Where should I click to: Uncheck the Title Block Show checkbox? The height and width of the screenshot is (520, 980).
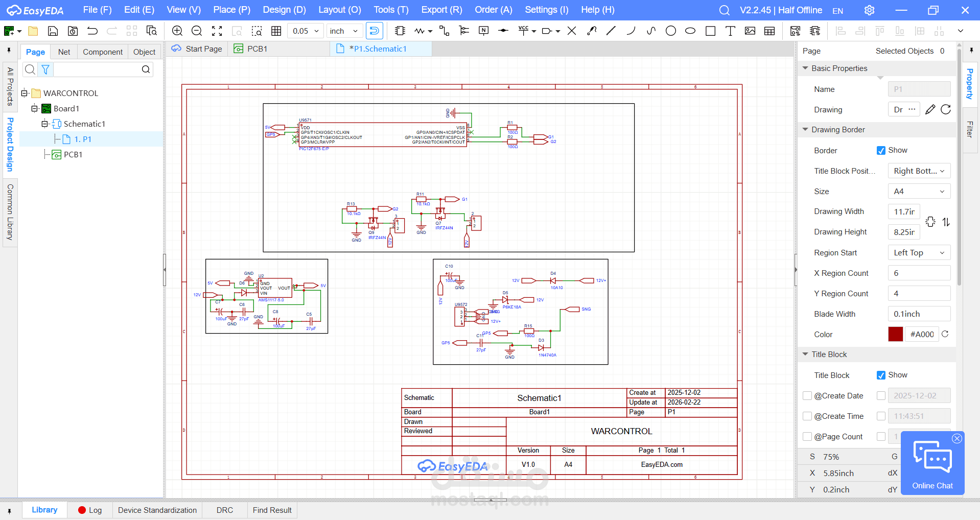(881, 375)
